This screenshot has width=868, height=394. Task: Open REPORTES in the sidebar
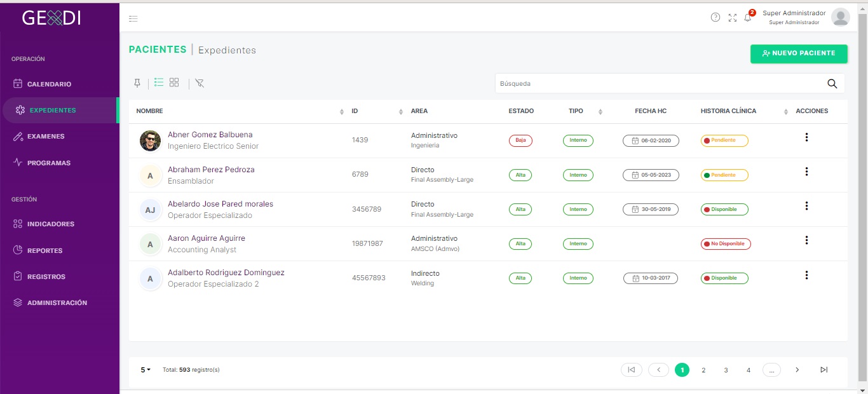(44, 250)
